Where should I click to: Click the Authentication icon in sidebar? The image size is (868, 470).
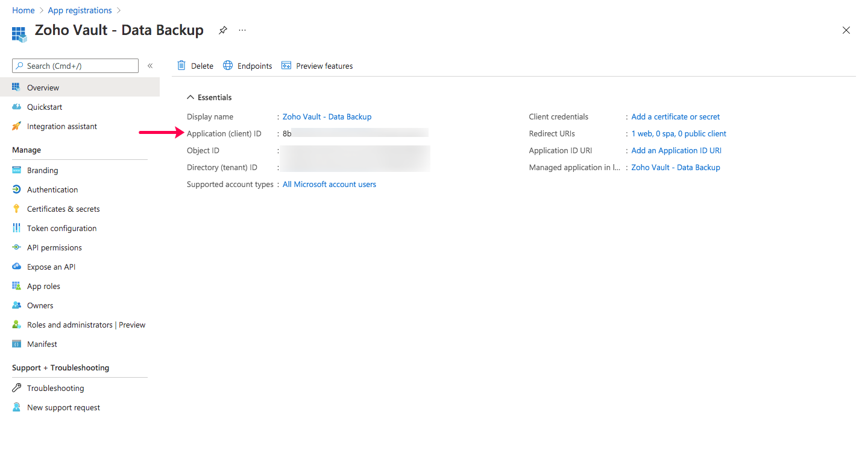(16, 189)
